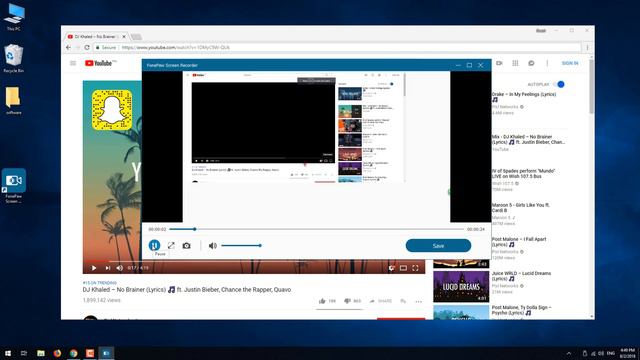The height and width of the screenshot is (360, 640).
Task: Open the video more actions ellipsis
Action: (x=419, y=302)
